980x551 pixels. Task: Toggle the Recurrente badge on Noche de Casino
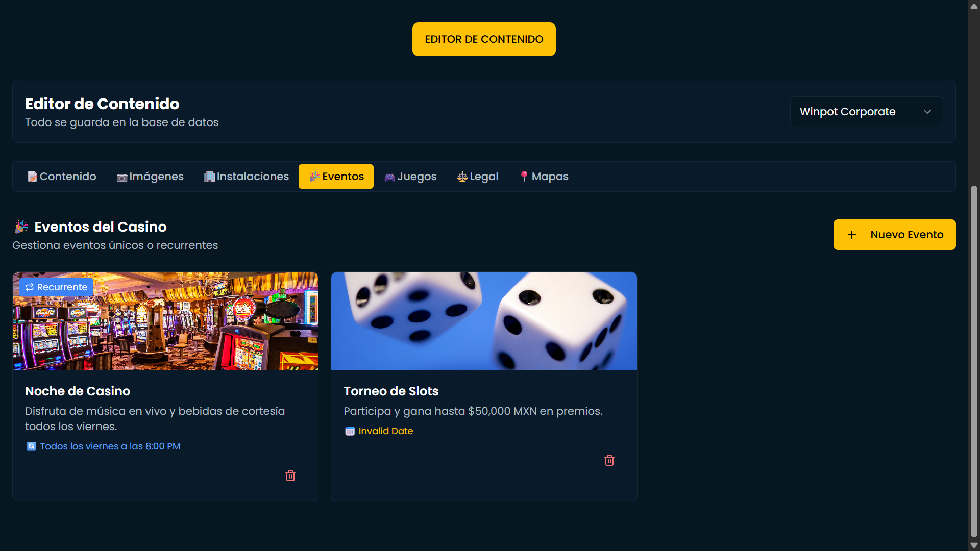point(56,287)
